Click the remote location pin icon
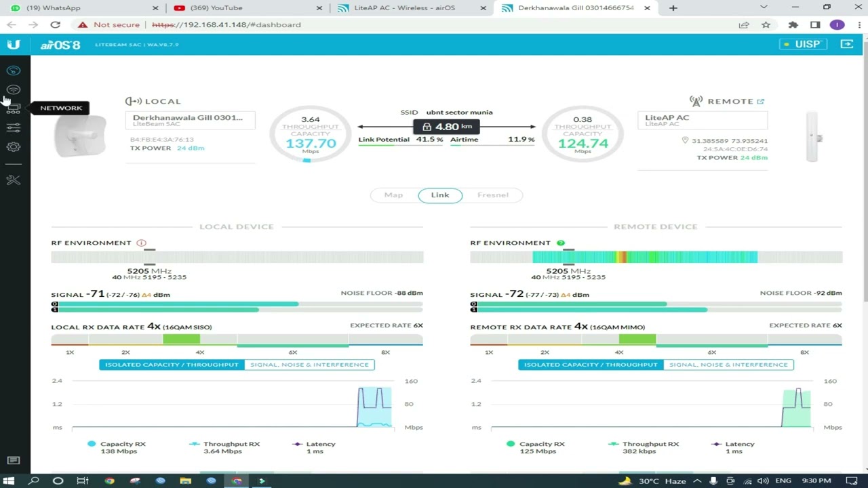The image size is (868, 488). tap(685, 140)
